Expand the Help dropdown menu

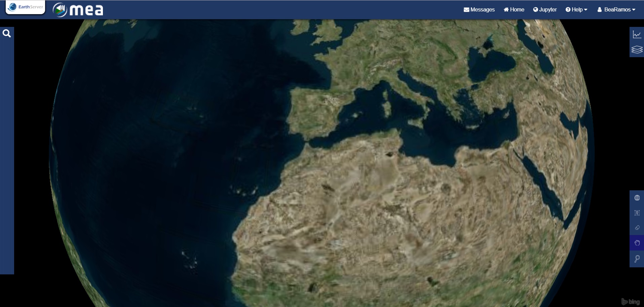click(x=576, y=9)
